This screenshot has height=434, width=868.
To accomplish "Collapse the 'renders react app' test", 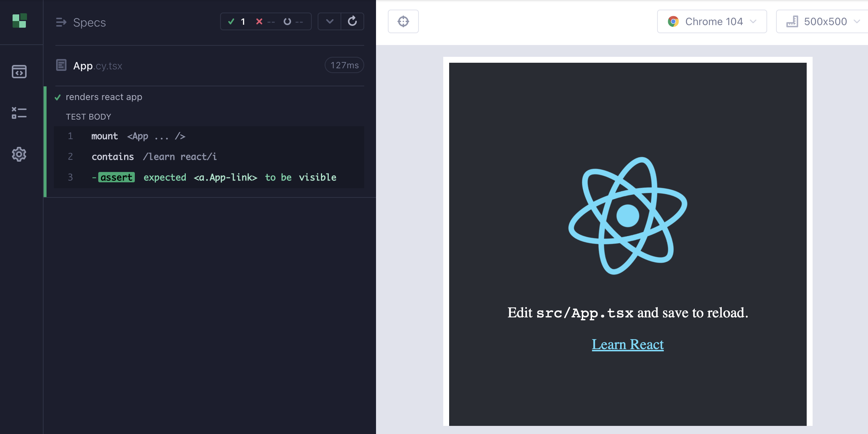I will 103,97.
